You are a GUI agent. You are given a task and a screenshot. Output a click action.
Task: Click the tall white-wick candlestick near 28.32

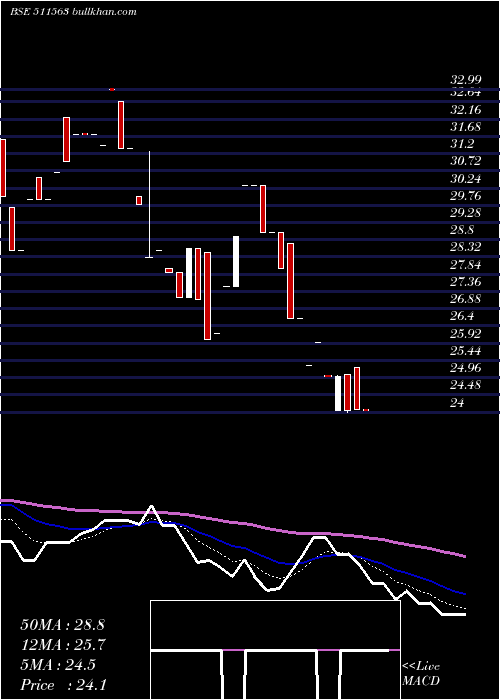tap(149, 204)
